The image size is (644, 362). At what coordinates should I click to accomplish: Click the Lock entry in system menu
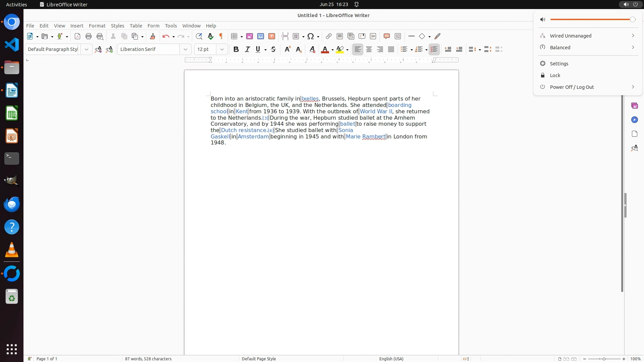pos(555,75)
